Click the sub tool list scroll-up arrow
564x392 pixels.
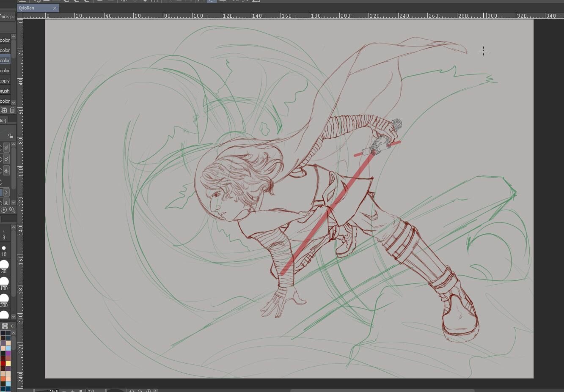coord(14,37)
